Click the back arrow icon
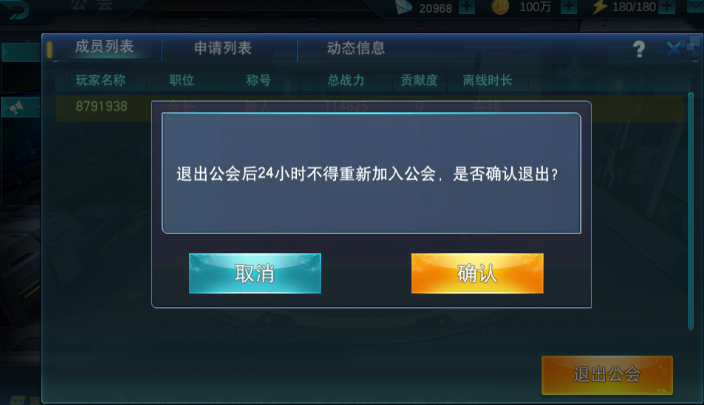This screenshot has width=704, height=405. click(x=15, y=9)
